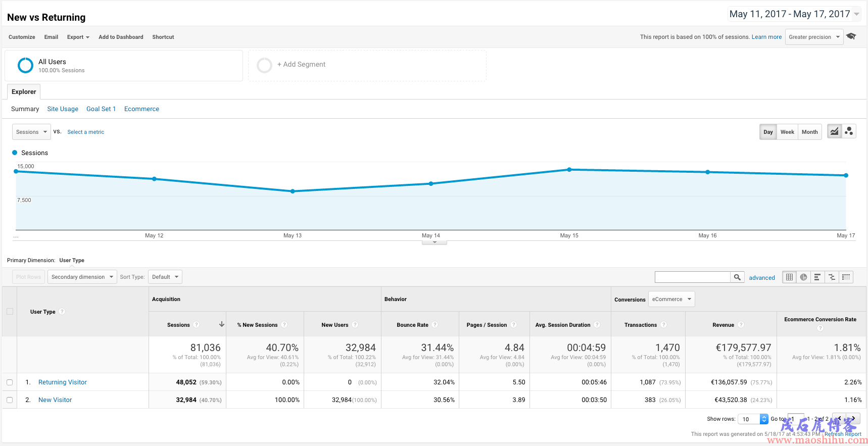This screenshot has width=868, height=446.
Task: Click the Refresh Report link
Action: pos(843,434)
